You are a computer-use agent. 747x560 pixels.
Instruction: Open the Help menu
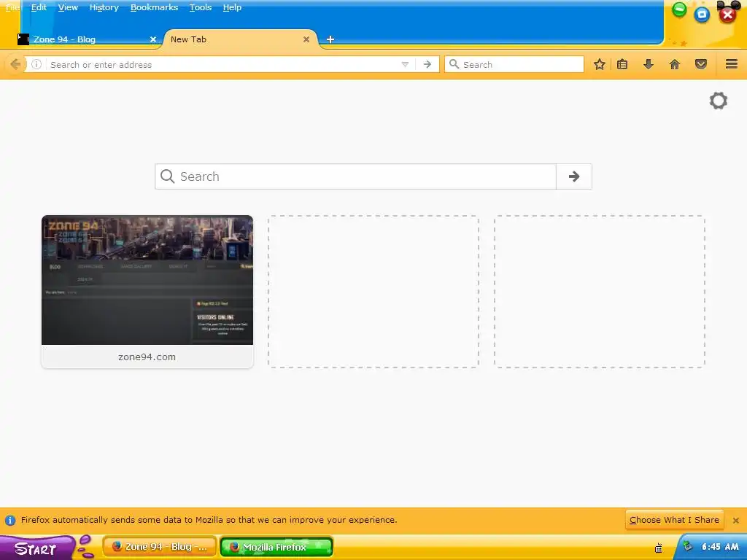[233, 7]
